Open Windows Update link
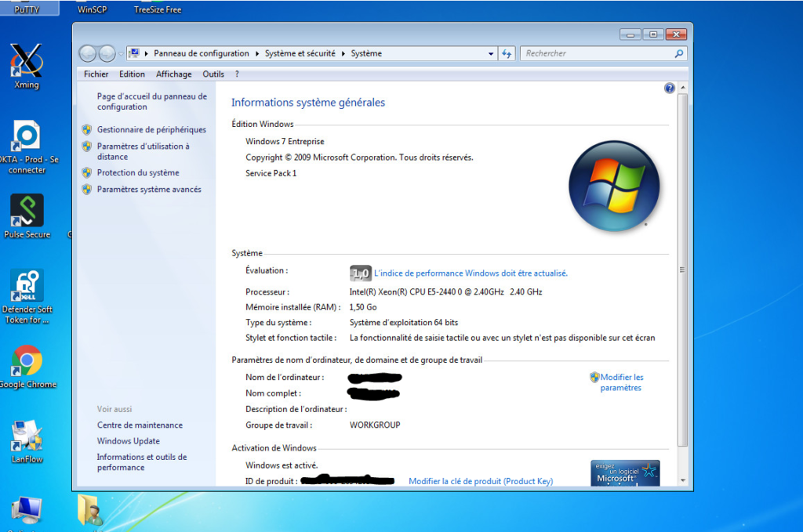 click(129, 441)
